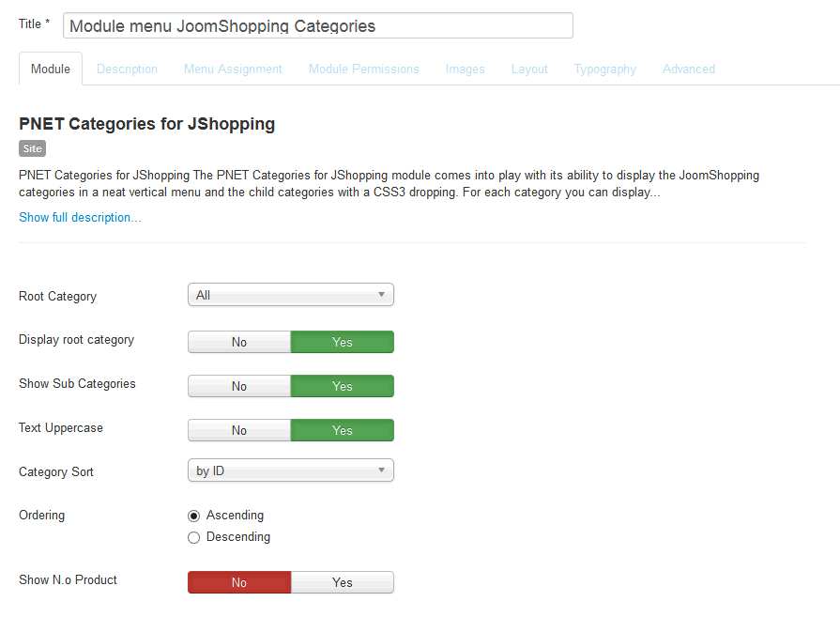Viewport: 840px width, 617px height.
Task: Switch to the Module tab
Action: [x=51, y=69]
